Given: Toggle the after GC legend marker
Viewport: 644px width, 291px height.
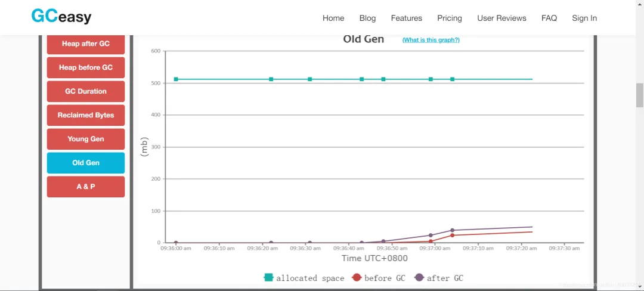Looking at the screenshot, I should coord(419,278).
